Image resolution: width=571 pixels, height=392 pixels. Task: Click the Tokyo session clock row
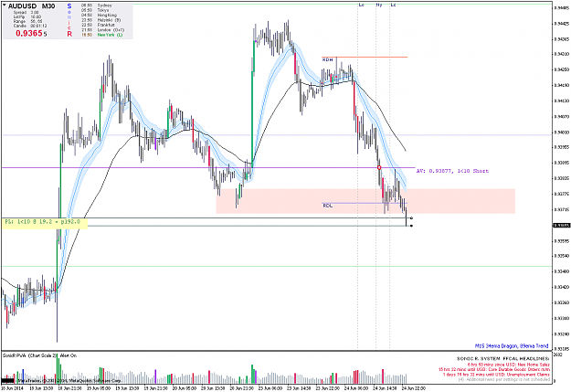click(x=95, y=10)
